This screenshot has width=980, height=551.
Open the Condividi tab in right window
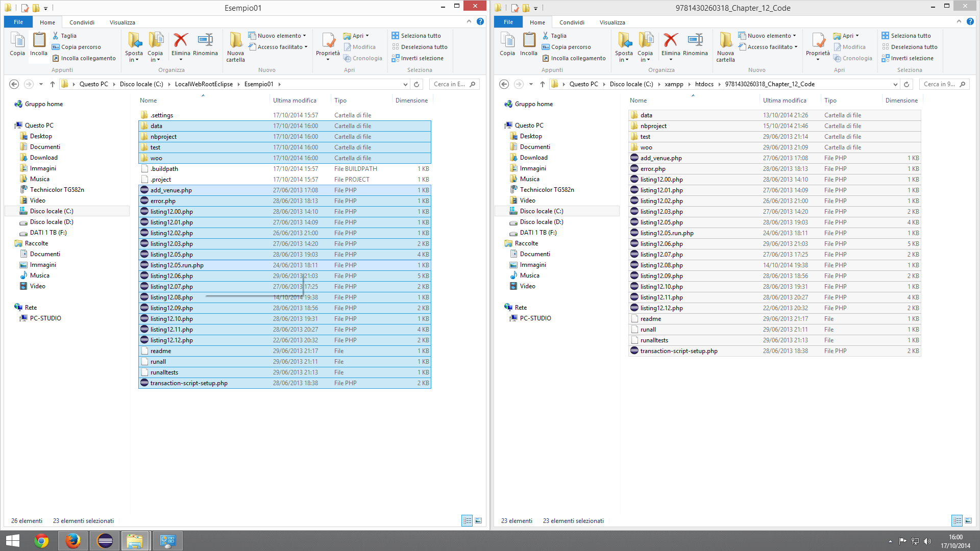(x=572, y=22)
